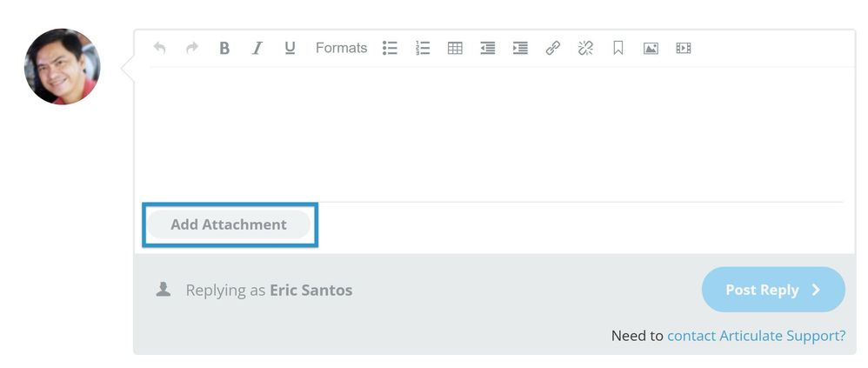Click inside the reply text area
The height and width of the screenshot is (368, 868).
494,132
